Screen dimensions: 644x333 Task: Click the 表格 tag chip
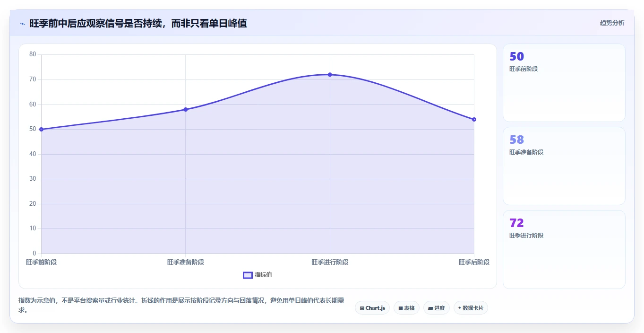point(406,308)
